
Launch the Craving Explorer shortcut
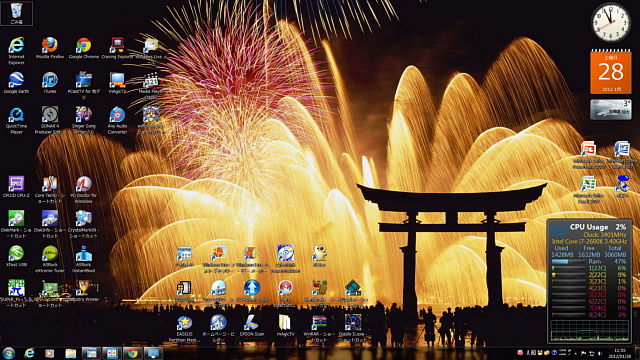(x=117, y=48)
